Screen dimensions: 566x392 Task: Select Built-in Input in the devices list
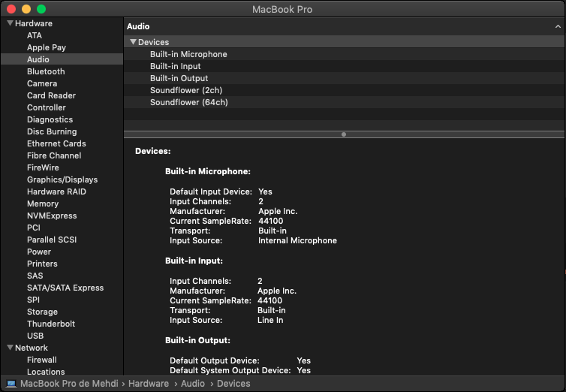pos(344,66)
